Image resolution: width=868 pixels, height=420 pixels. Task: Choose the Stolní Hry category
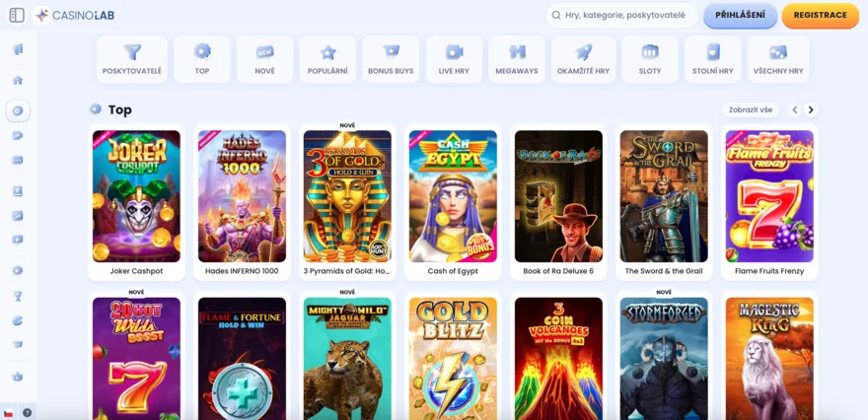pyautogui.click(x=713, y=58)
